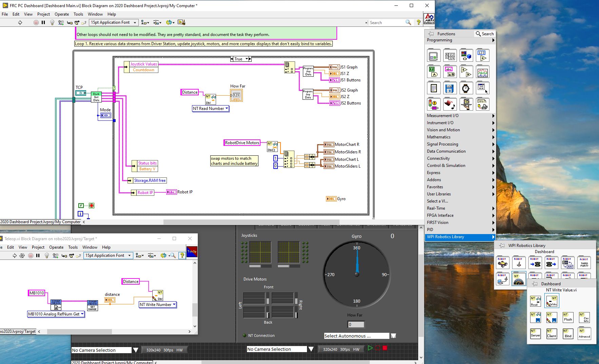Open left No Camera Selection dropdown

click(135, 350)
